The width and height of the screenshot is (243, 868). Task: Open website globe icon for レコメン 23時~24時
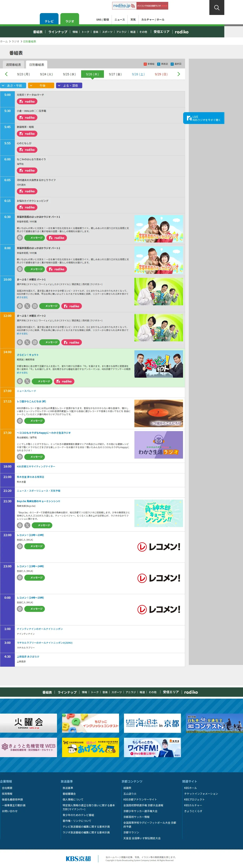(x=20, y=577)
